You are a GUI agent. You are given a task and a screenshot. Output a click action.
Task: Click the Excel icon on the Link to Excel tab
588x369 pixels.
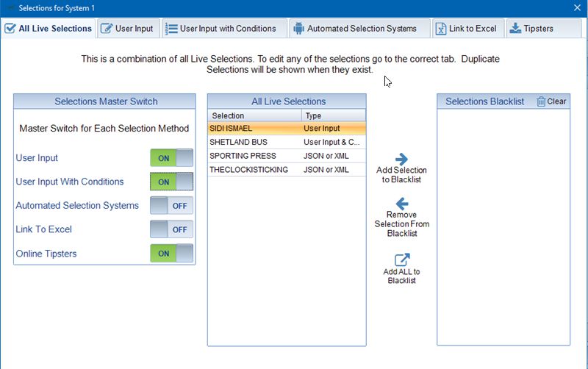(x=440, y=29)
